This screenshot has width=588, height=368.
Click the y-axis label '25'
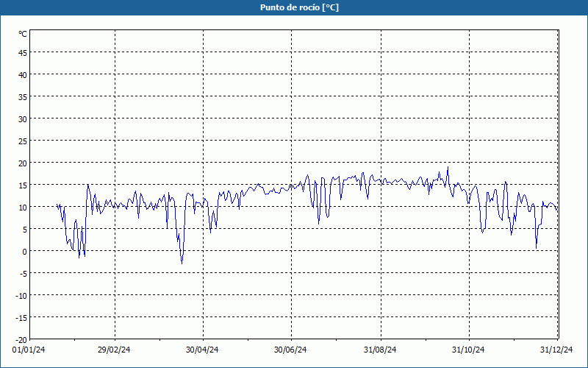coord(23,141)
